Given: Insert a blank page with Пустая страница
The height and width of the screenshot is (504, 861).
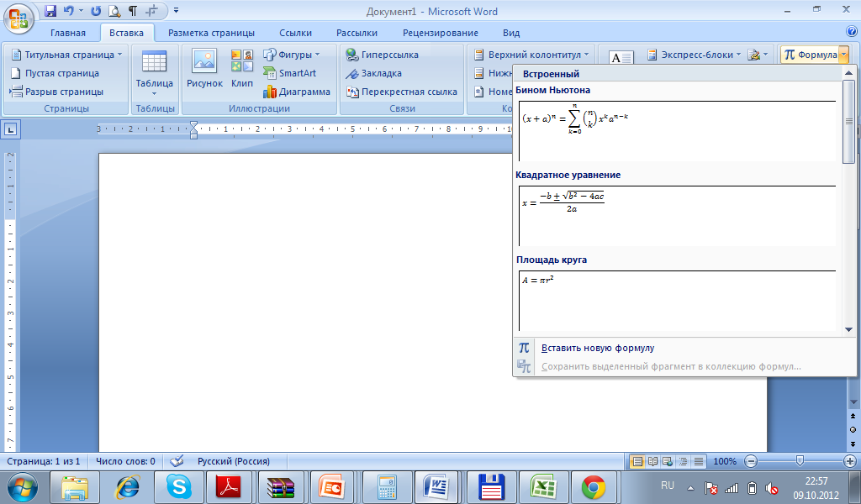Looking at the screenshot, I should (55, 73).
